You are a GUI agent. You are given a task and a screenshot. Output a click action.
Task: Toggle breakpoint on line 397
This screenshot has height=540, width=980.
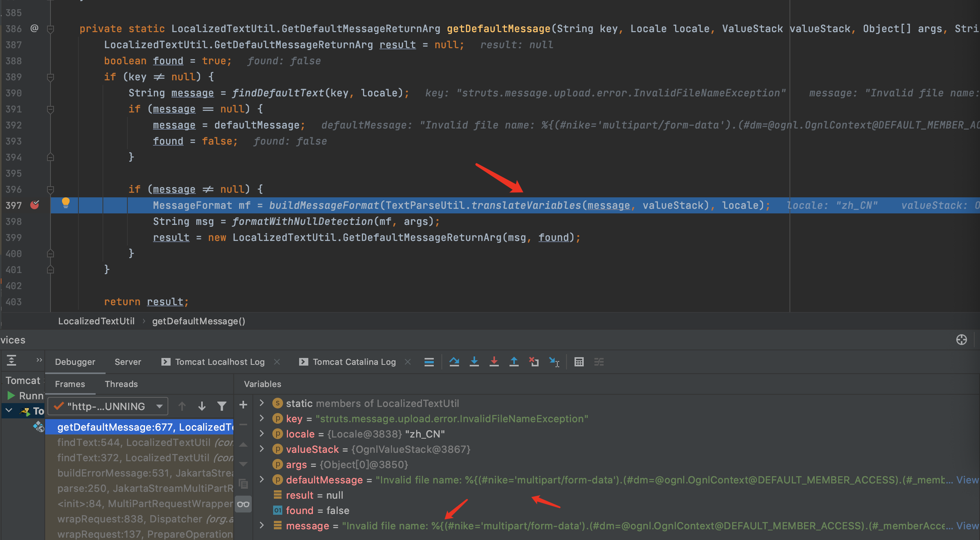35,205
